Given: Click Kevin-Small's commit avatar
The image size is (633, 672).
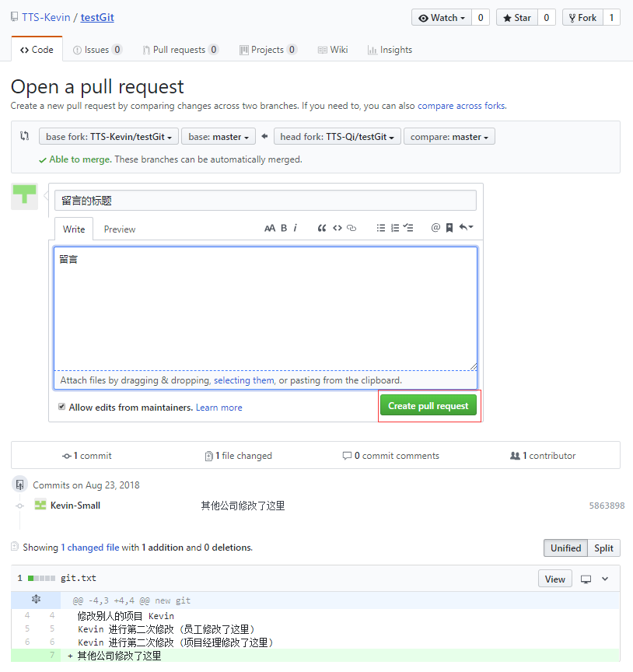Looking at the screenshot, I should [x=40, y=505].
